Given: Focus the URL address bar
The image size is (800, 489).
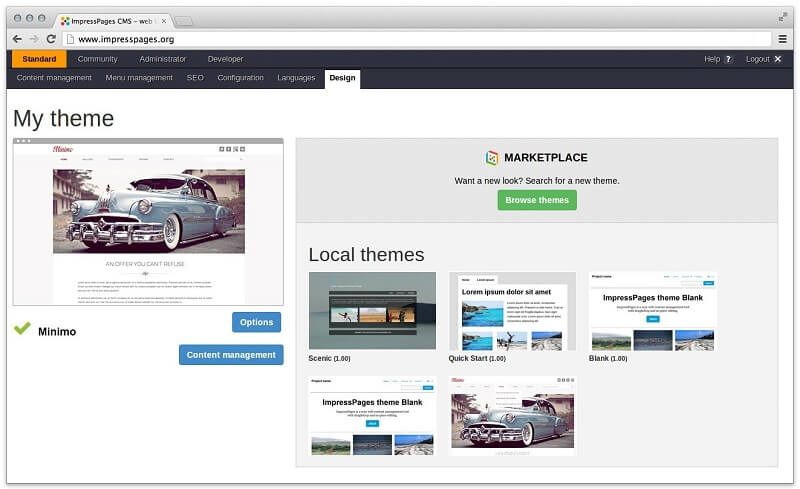Looking at the screenshot, I should [x=418, y=39].
